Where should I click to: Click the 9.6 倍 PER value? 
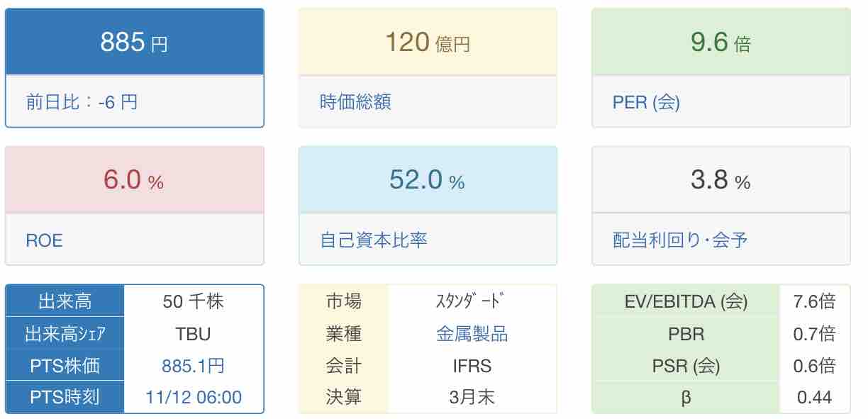point(720,43)
